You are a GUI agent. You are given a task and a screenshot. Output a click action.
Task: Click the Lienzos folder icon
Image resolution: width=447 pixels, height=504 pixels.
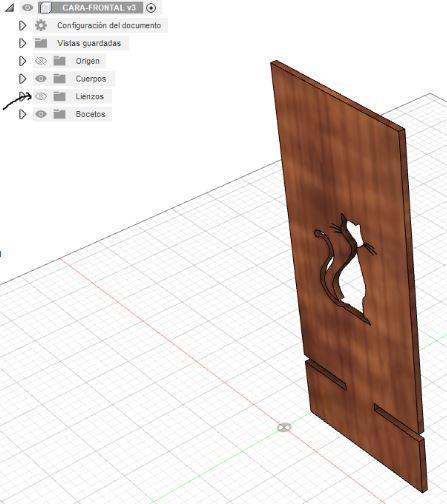[x=60, y=96]
